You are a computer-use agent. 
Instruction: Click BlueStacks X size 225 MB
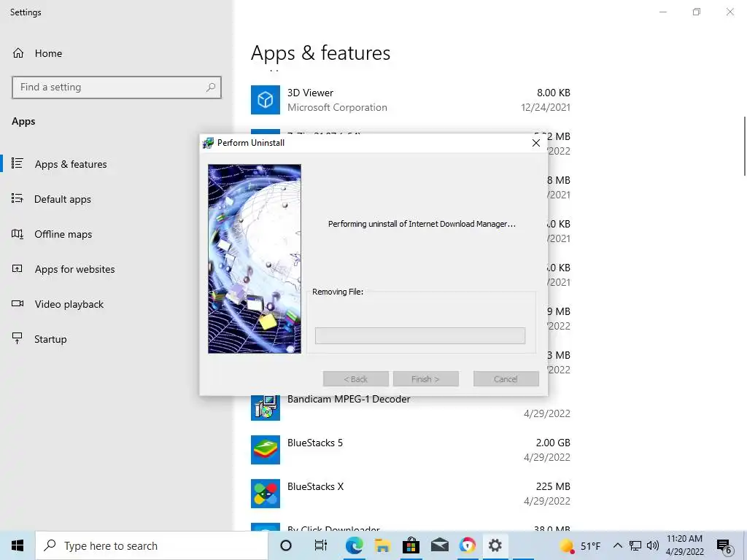click(553, 486)
